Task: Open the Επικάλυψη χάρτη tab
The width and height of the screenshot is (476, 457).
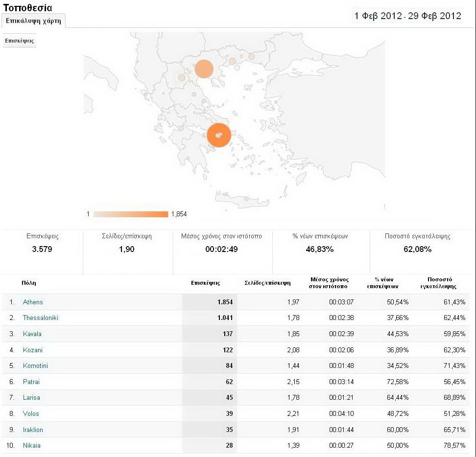Action: (33, 21)
